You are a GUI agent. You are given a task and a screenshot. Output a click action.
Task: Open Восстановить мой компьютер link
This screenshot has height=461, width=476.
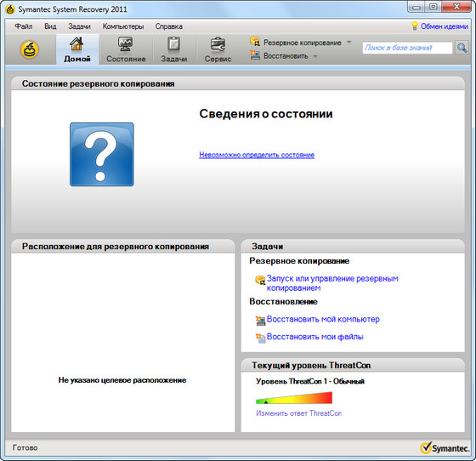point(323,319)
